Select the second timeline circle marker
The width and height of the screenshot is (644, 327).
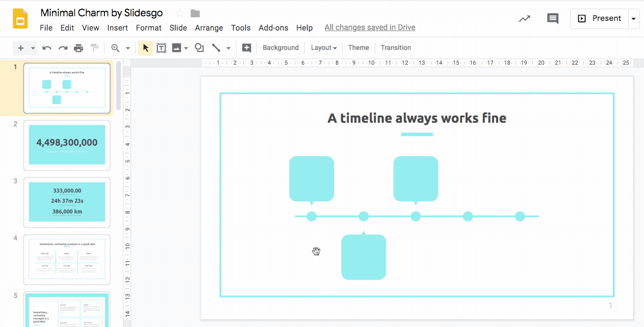pos(364,216)
